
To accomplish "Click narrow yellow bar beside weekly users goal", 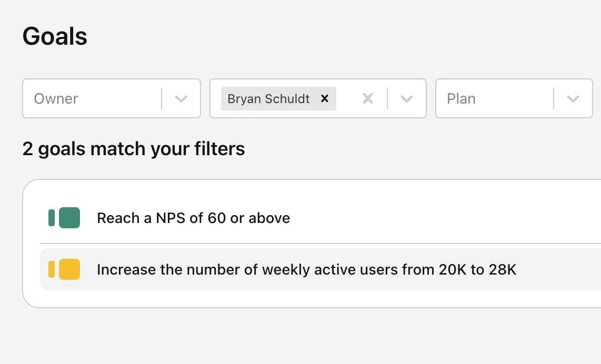I will 52,269.
